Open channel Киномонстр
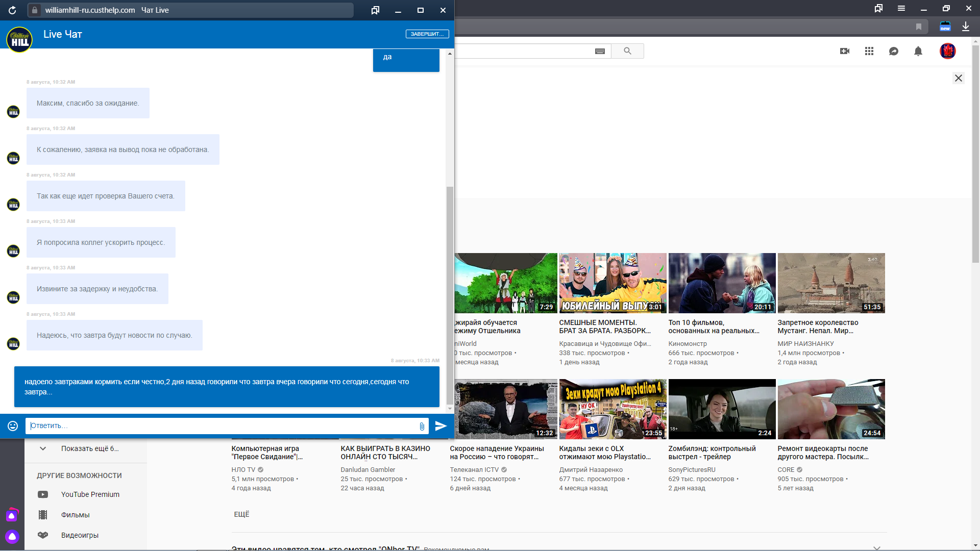The width and height of the screenshot is (980, 551). coord(688,344)
